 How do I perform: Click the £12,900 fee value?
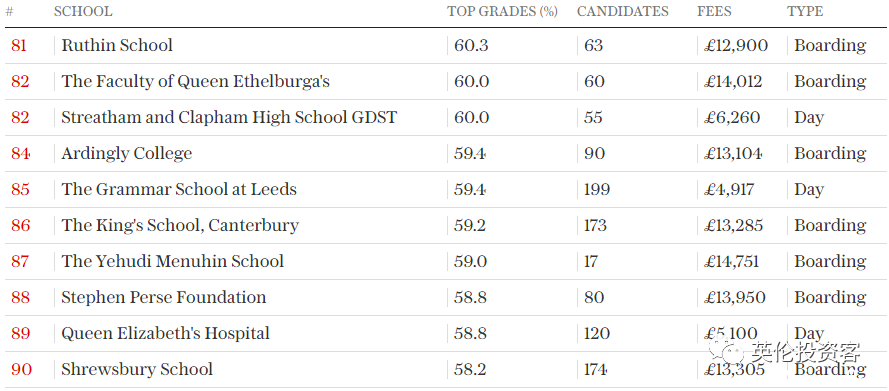pos(736,46)
